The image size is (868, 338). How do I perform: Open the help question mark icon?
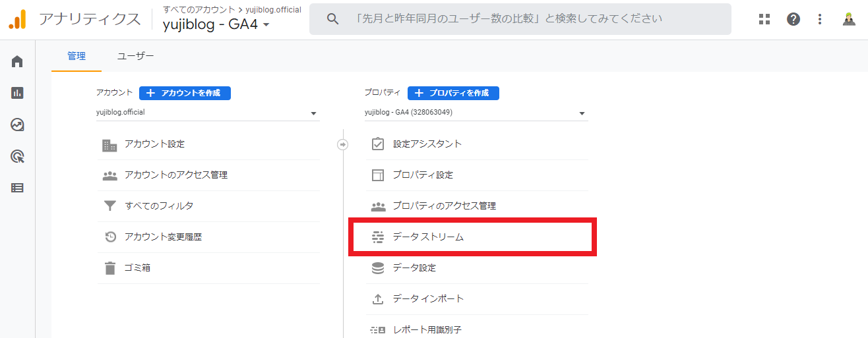[793, 19]
